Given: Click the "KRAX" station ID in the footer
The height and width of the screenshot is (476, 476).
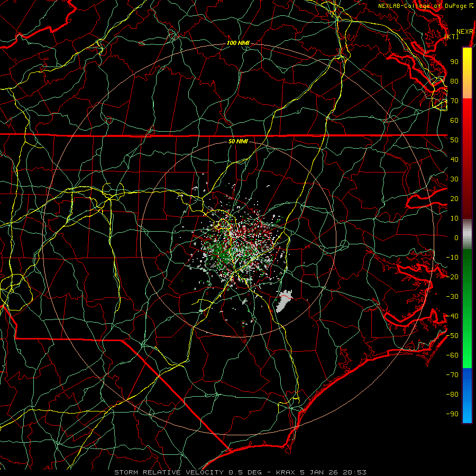Looking at the screenshot, I should [x=286, y=472].
